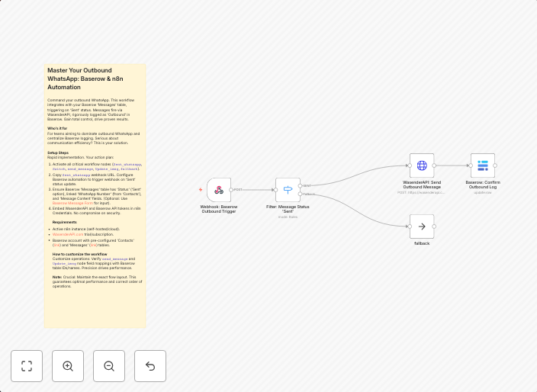Click the 'How to customize the workflow' heading

tap(80, 254)
